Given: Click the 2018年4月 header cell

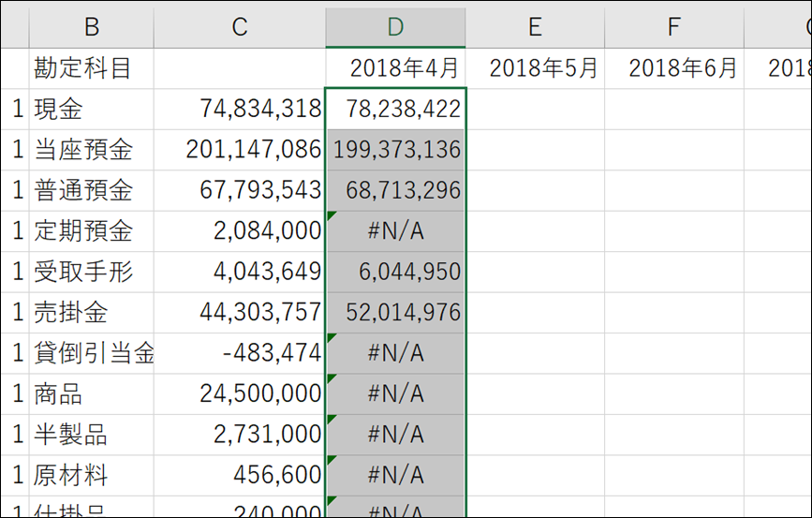Looking at the screenshot, I should (395, 68).
